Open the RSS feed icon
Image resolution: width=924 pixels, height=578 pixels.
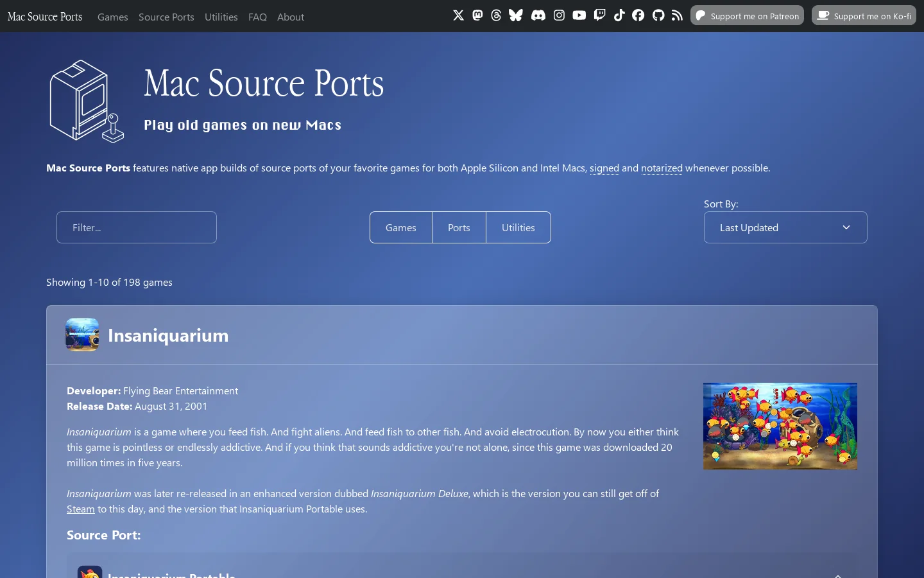pos(677,15)
